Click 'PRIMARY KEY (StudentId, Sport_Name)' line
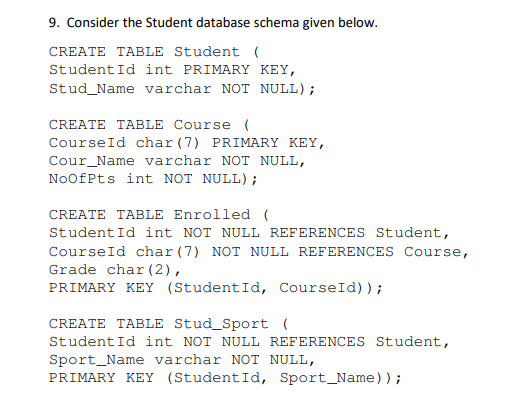 pyautogui.click(x=225, y=378)
